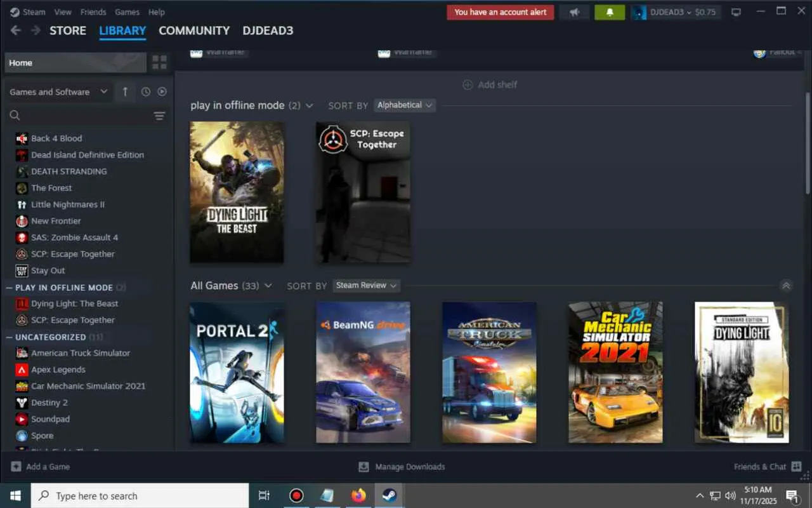This screenshot has width=812, height=508.
Task: Click the Add shelf plus icon
Action: 468,84
